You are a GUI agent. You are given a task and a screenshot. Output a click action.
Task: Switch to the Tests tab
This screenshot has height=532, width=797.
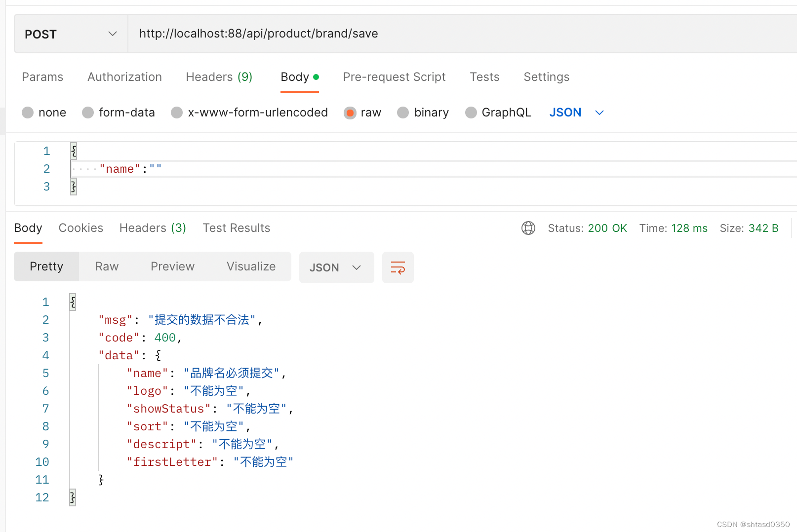pos(484,77)
